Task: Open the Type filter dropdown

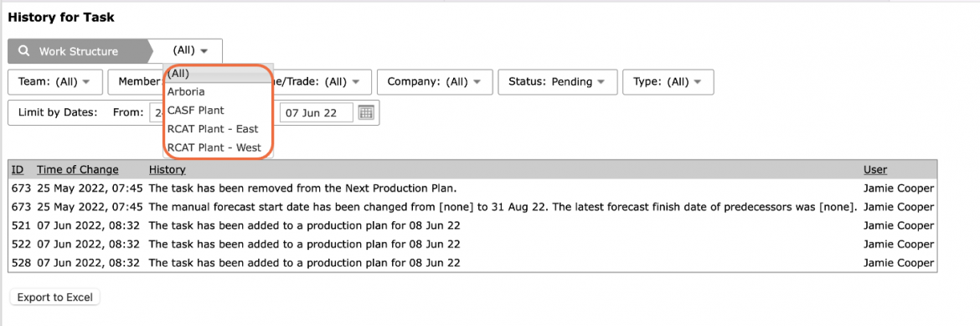Action: pos(668,82)
